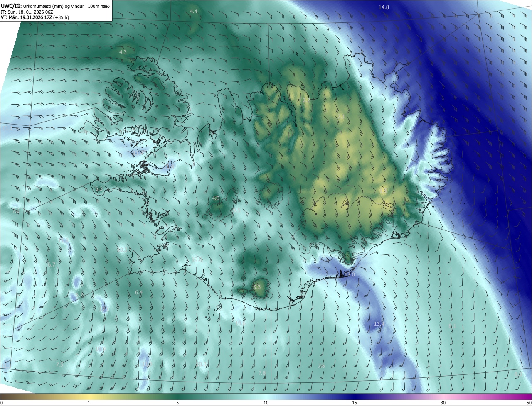Click the 6.4 value southwest of Reykjanes
The image size is (532, 406).
139,293
